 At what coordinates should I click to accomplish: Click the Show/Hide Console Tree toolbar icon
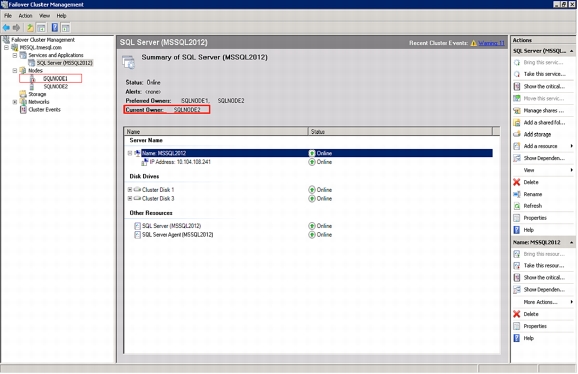41,28
